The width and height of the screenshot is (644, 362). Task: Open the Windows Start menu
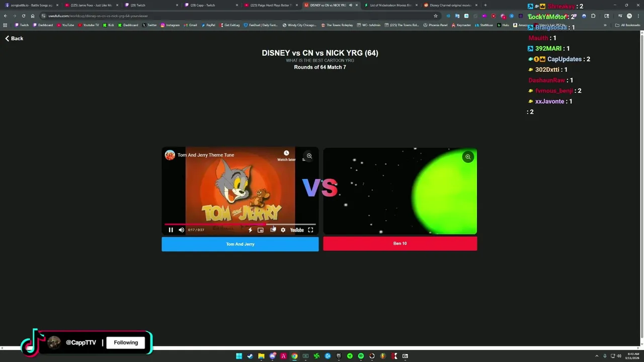[x=239, y=356]
